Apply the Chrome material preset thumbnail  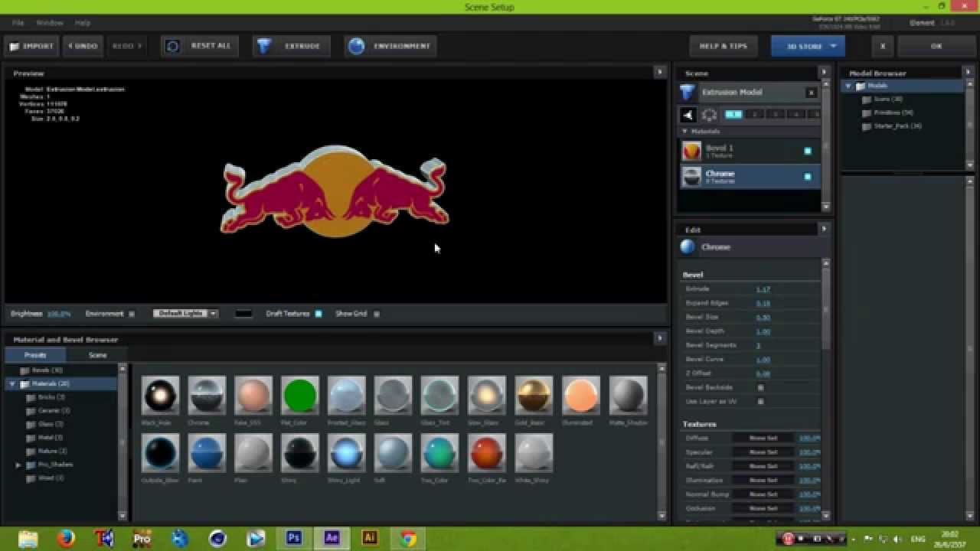pyautogui.click(x=207, y=395)
